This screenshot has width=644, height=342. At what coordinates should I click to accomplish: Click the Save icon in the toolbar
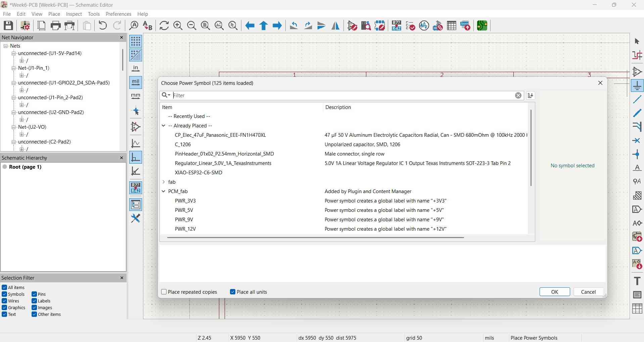8,25
